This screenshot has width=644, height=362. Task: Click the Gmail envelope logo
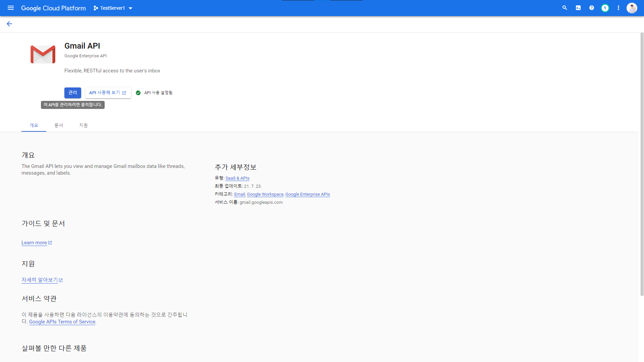point(43,54)
